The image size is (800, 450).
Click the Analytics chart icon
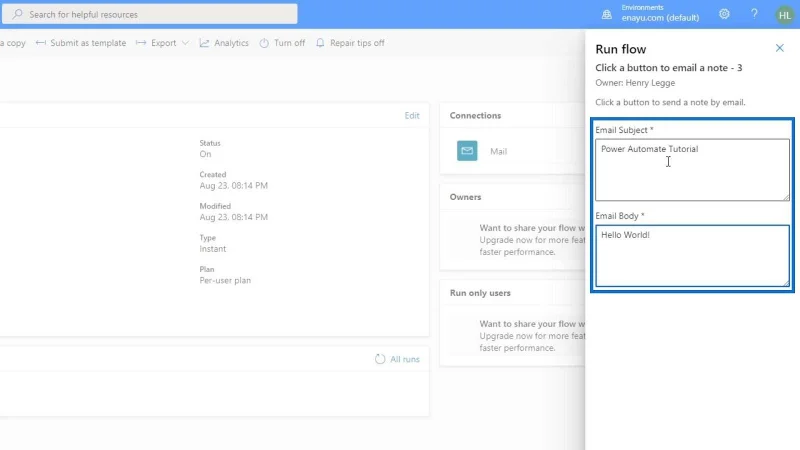click(204, 43)
